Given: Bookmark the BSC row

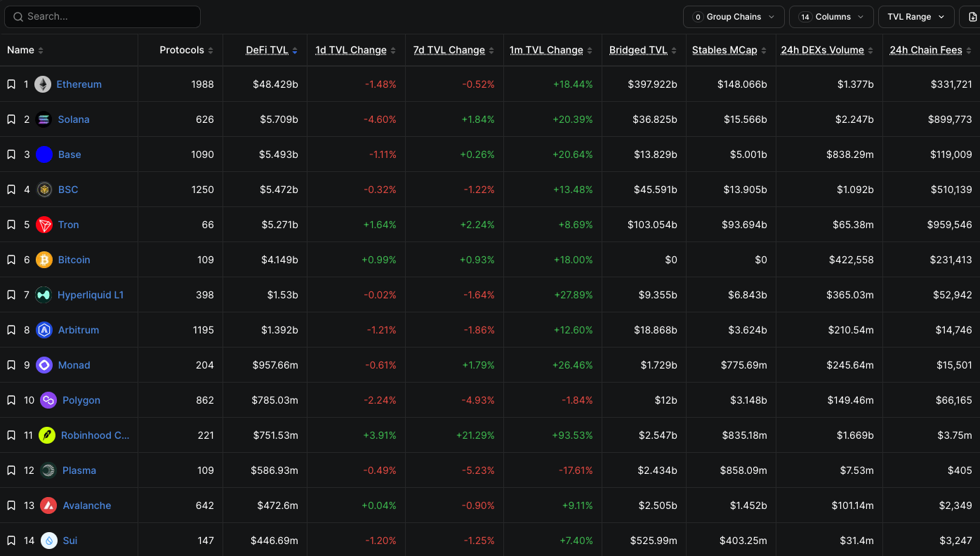Looking at the screenshot, I should tap(11, 190).
